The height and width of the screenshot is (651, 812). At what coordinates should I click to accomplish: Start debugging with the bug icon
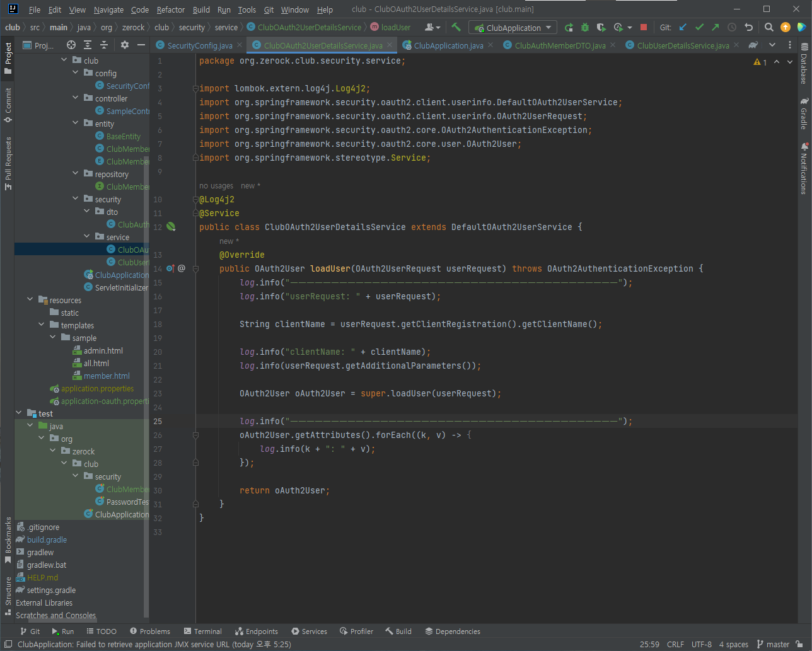point(585,27)
